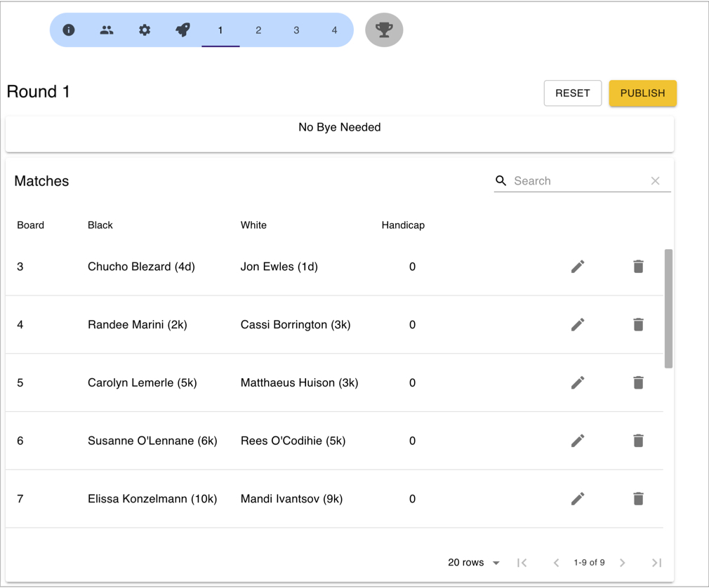709x588 pixels.
Task: Edit the Chucho Blezard match with pencil
Action: point(578,267)
